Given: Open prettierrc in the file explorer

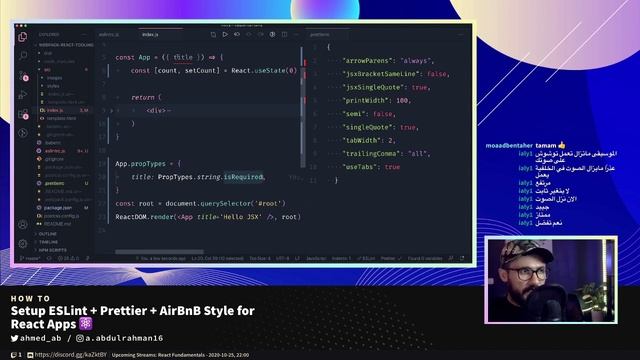Looking at the screenshot, I should (54, 183).
